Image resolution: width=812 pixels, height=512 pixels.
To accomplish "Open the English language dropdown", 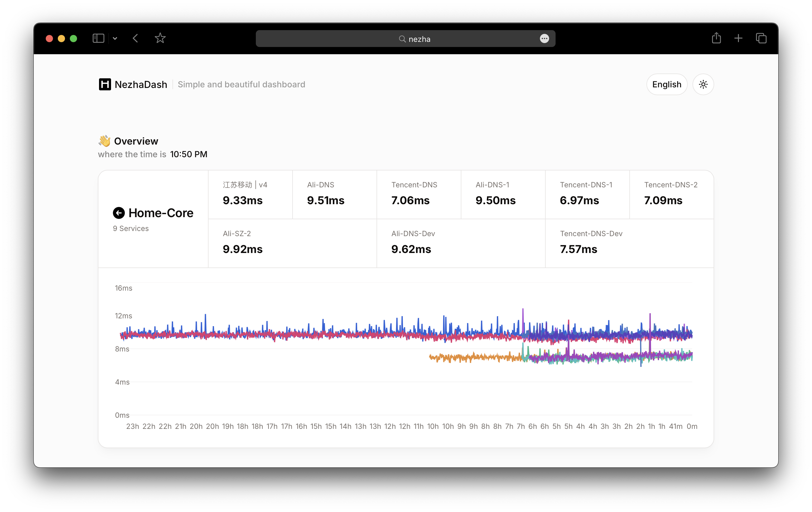I will (666, 84).
